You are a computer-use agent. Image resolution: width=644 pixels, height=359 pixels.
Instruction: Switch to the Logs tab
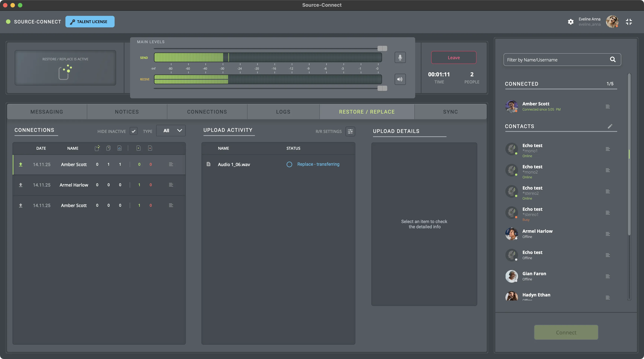click(283, 112)
